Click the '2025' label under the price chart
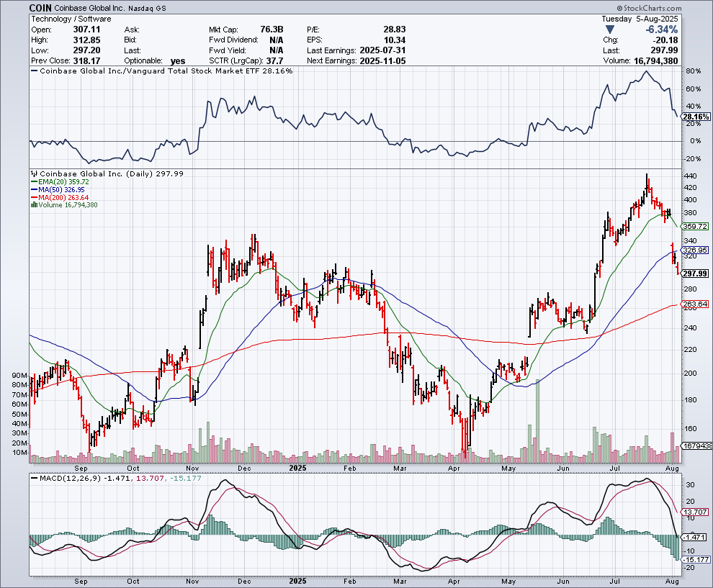The image size is (713, 588). (x=298, y=468)
